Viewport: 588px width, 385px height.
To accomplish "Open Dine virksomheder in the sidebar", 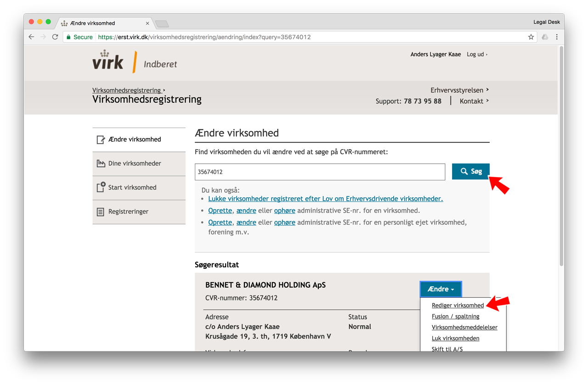I will point(139,163).
